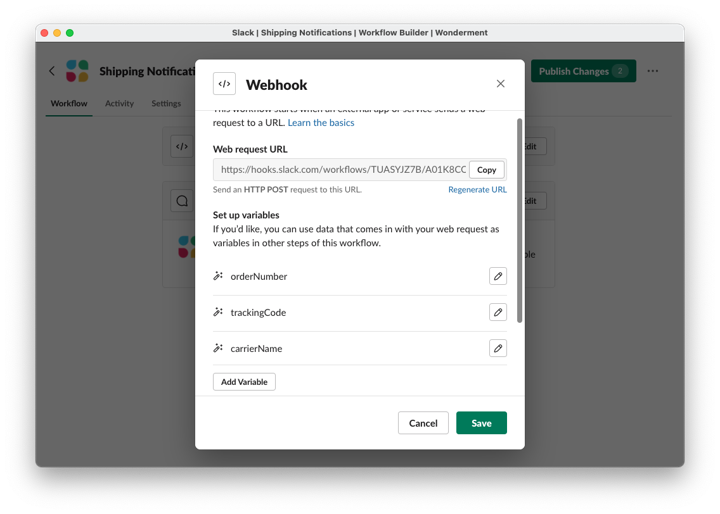This screenshot has height=514, width=720.
Task: Click the Shipping Notifications title text
Action: tap(147, 71)
